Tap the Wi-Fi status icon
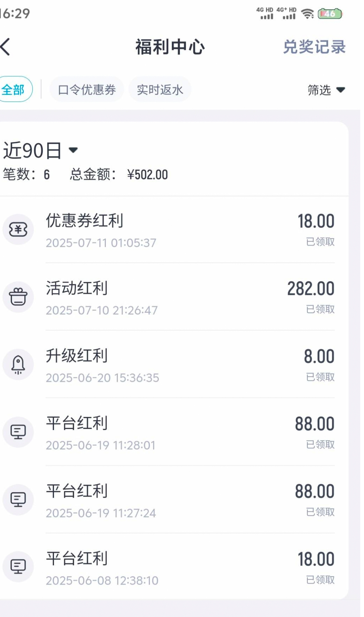This screenshot has height=617, width=364. click(x=307, y=14)
